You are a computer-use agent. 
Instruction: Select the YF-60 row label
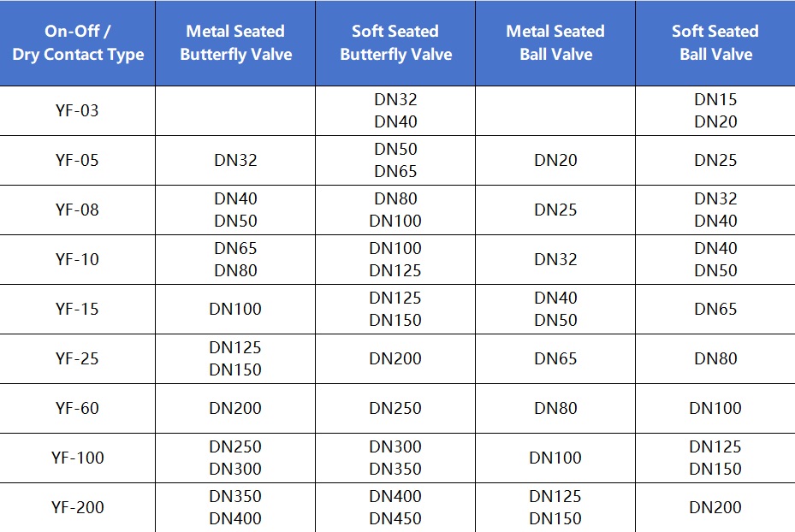click(77, 408)
